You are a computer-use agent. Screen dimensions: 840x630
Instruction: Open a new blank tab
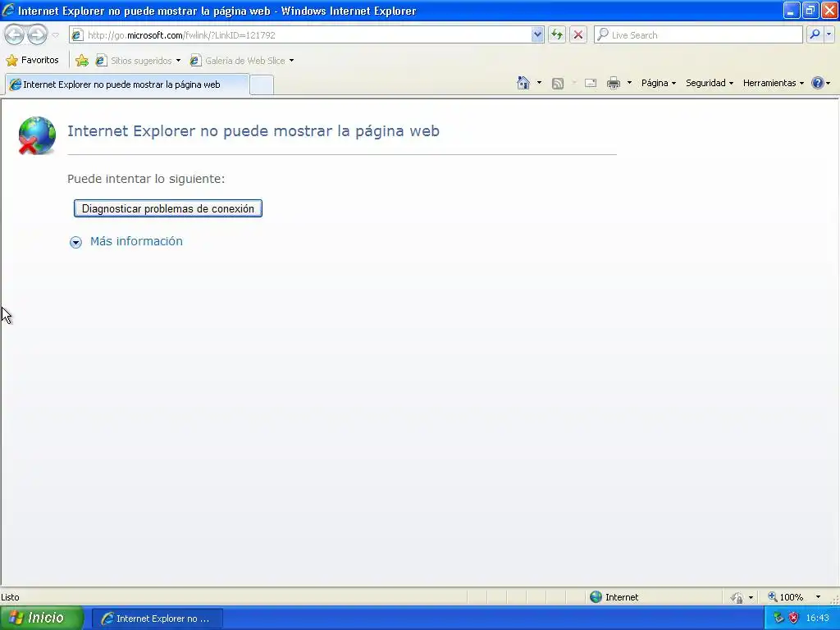click(x=262, y=85)
